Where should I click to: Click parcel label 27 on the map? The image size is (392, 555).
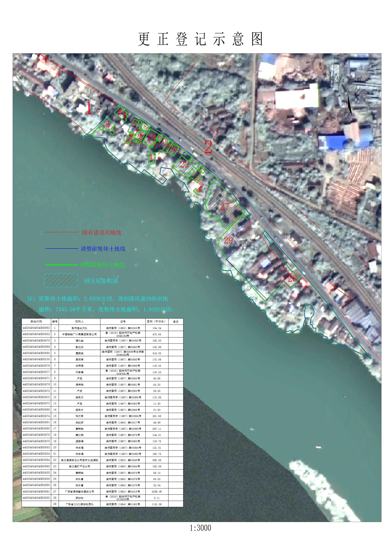click(225, 206)
